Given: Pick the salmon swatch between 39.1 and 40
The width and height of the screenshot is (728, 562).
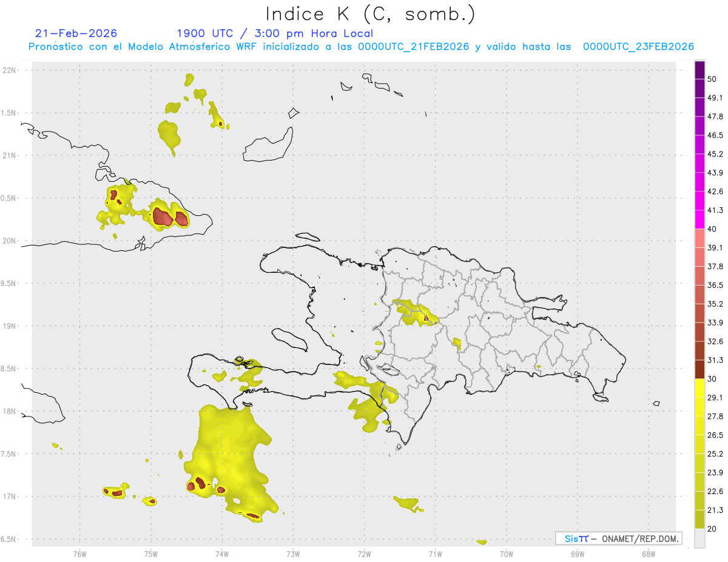Looking at the screenshot, I should [699, 238].
